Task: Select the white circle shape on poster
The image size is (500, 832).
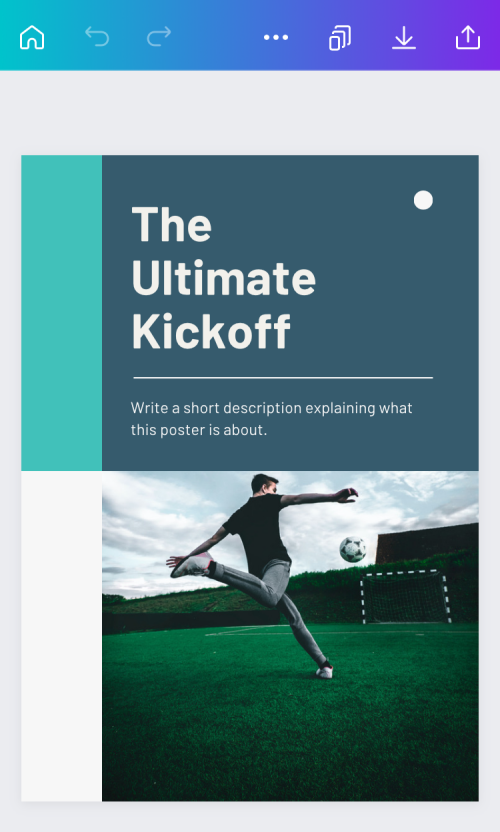Action: tap(423, 200)
